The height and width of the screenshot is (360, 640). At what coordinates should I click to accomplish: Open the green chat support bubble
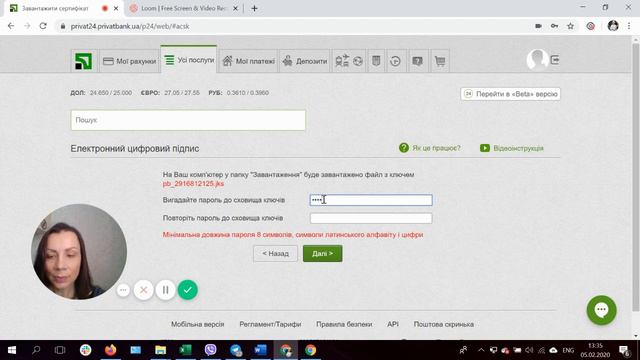click(x=602, y=310)
